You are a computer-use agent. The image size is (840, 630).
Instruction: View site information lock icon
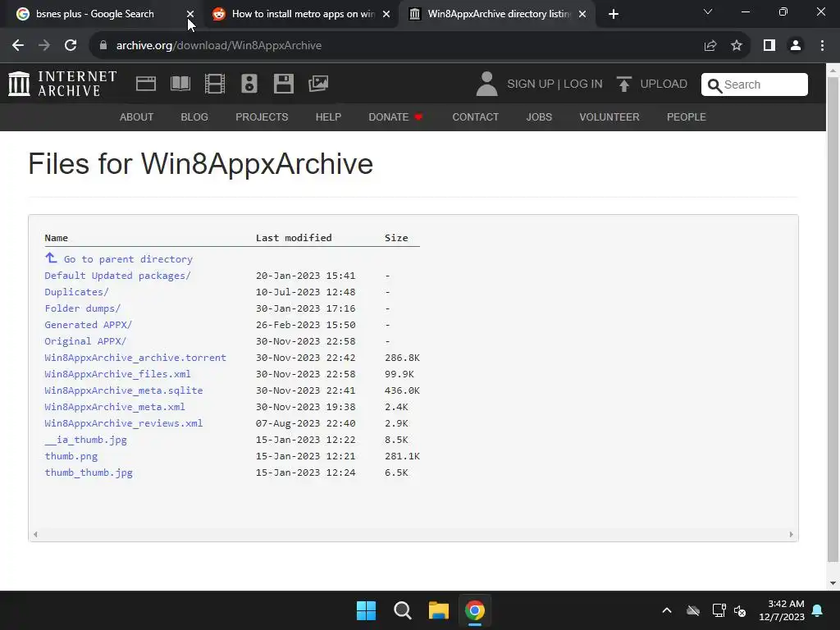[103, 46]
